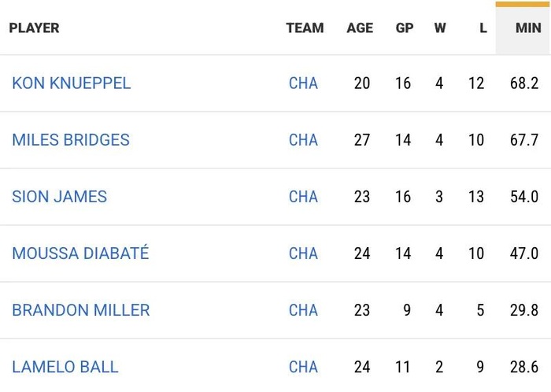
Task: Open LaMelo Ball player page
Action: pos(65,367)
